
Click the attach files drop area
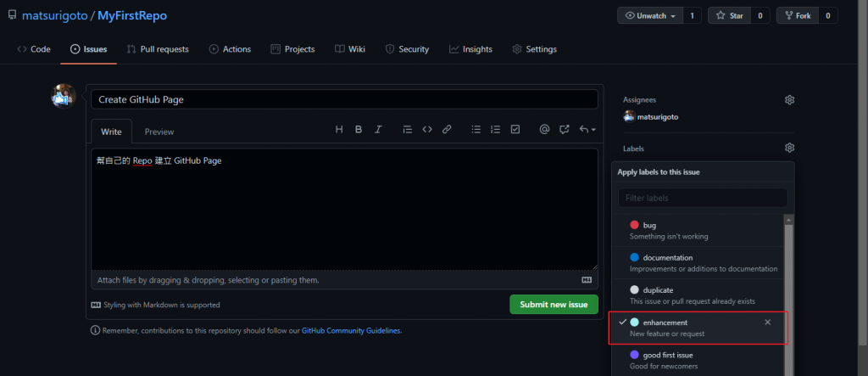point(344,280)
